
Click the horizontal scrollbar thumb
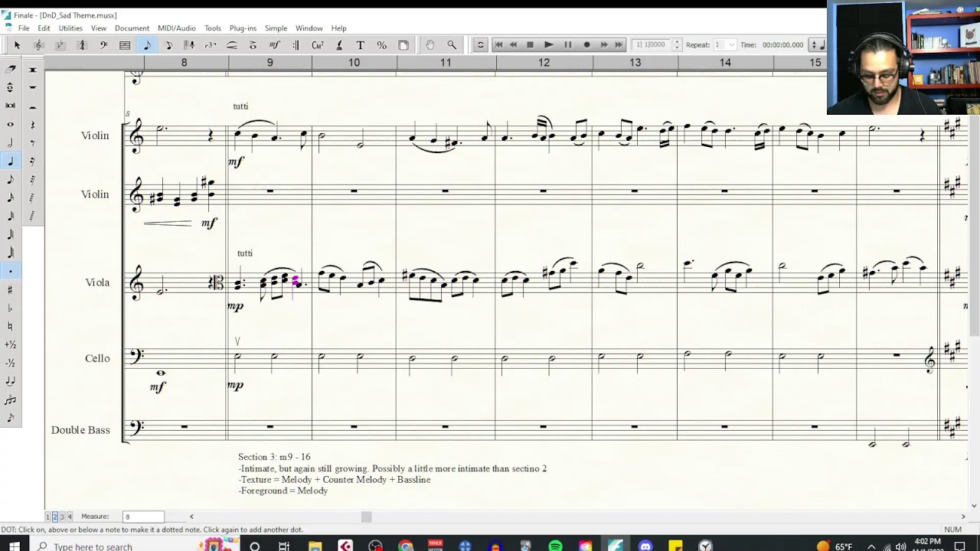[366, 517]
